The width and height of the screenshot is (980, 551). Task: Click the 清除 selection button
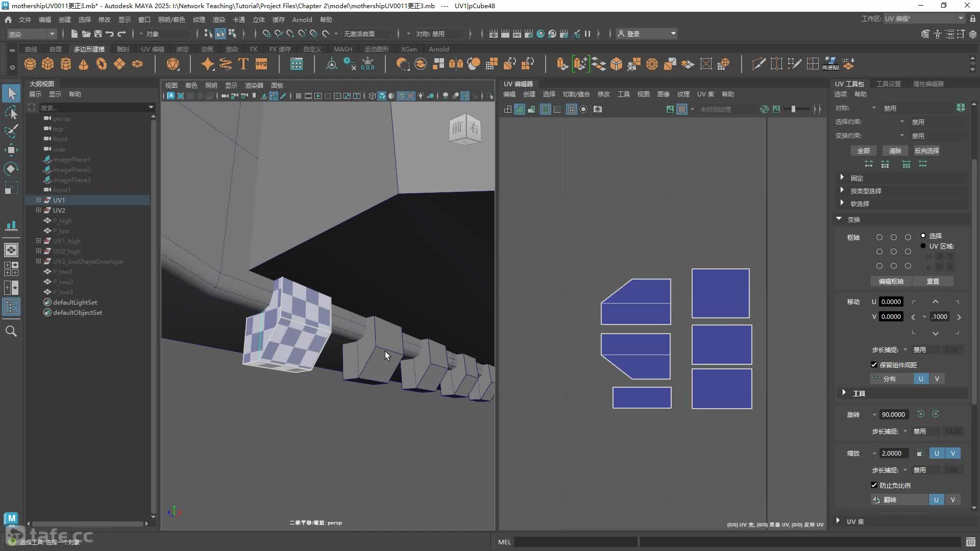pyautogui.click(x=895, y=151)
